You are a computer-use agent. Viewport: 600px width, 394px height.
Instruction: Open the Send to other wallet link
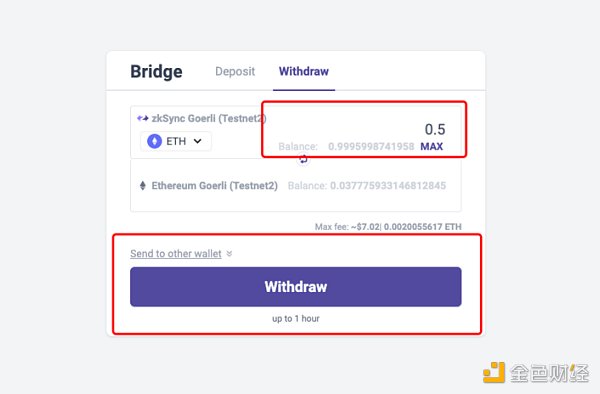click(176, 254)
